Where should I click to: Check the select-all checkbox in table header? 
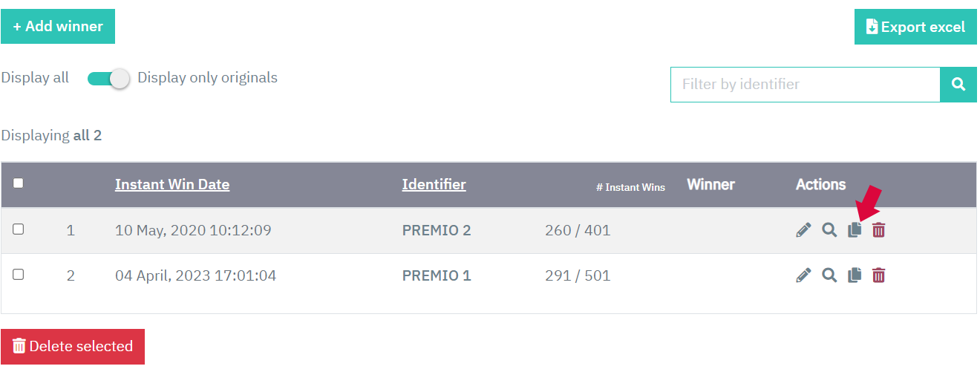click(x=19, y=183)
